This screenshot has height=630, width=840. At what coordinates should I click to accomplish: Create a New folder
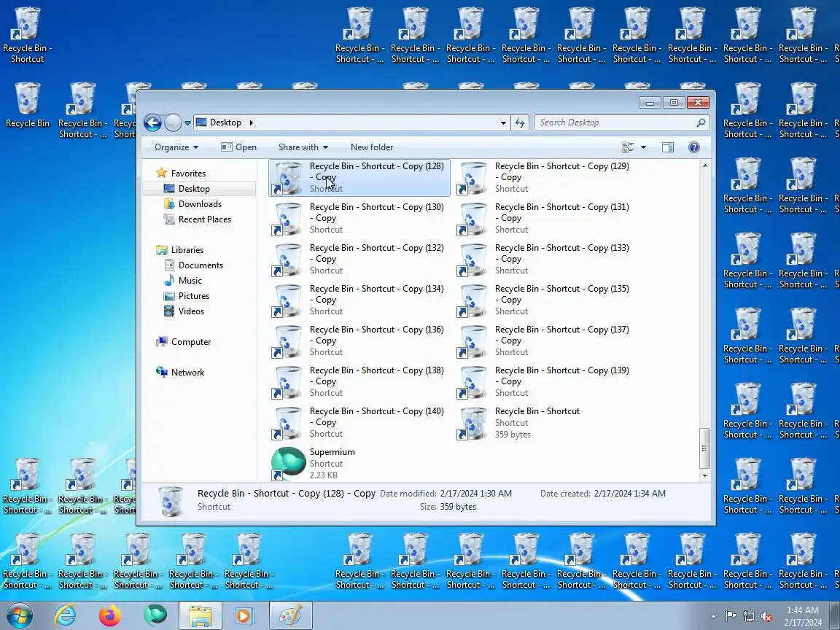click(x=372, y=147)
